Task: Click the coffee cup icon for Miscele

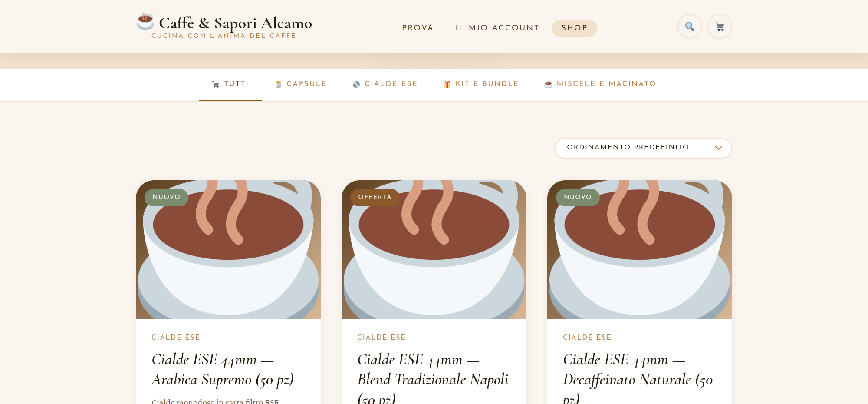Action: pos(549,84)
